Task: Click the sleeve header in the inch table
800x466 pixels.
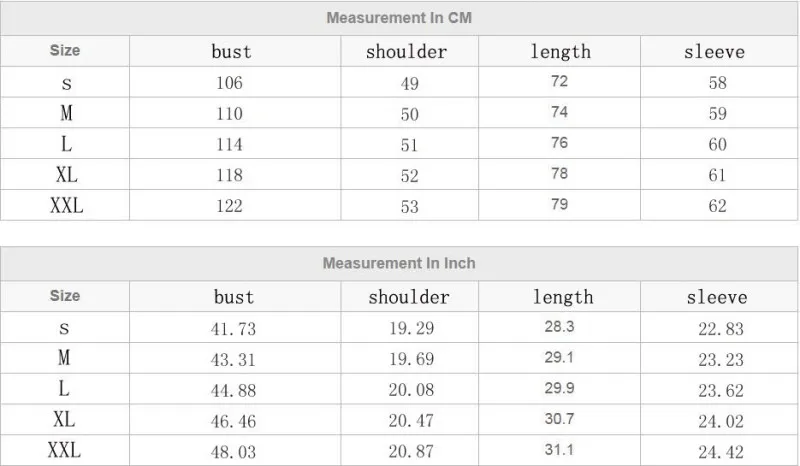Action: (x=717, y=297)
